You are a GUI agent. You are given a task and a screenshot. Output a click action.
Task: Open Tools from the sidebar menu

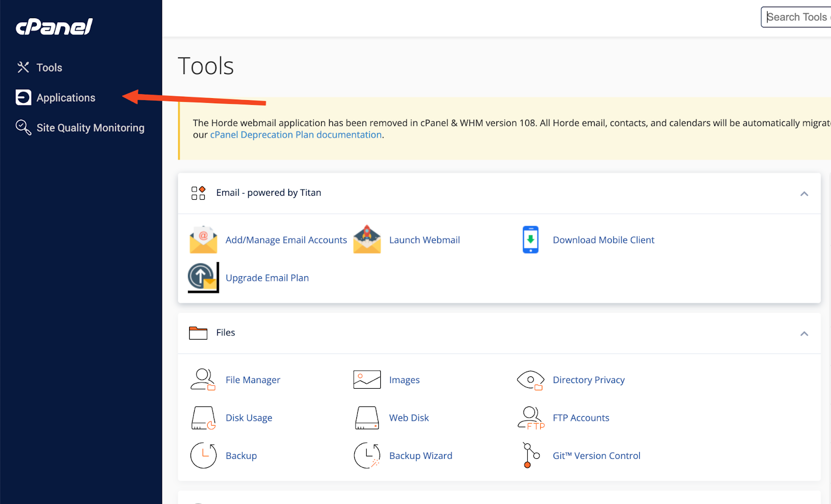[x=49, y=67]
